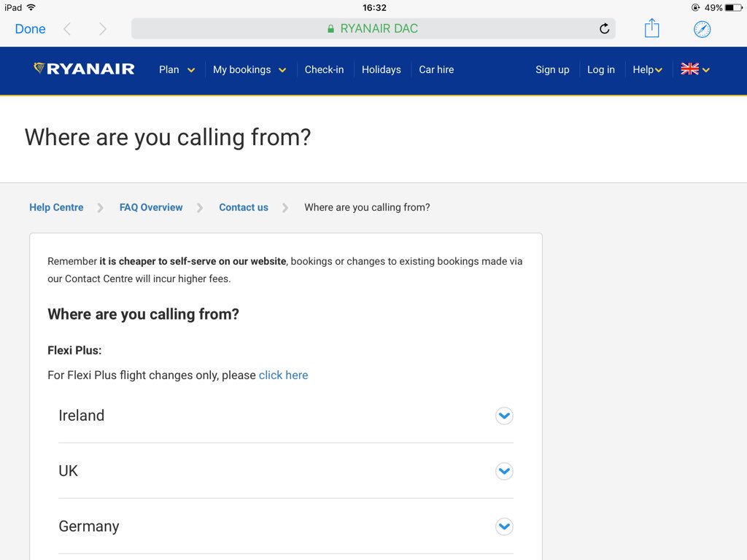Go to Check-in page

[324, 69]
